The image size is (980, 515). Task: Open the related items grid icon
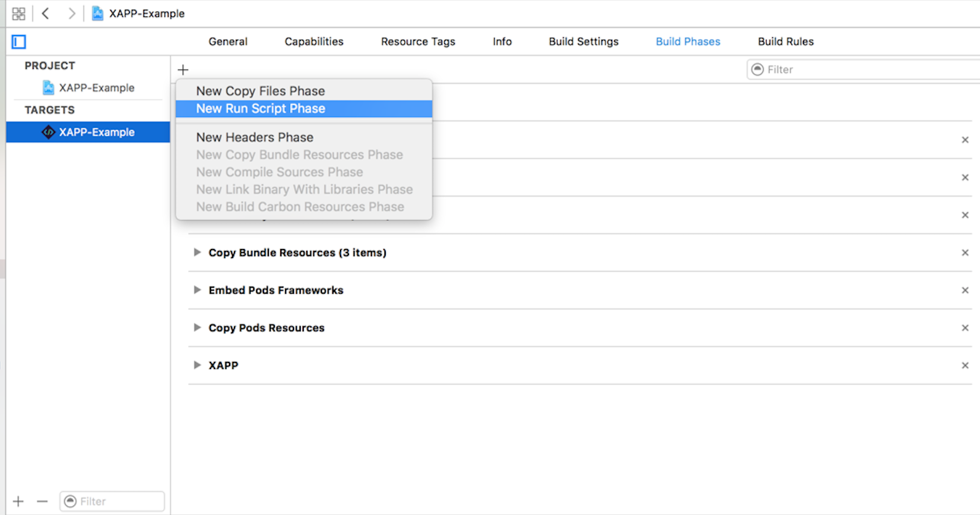pyautogui.click(x=19, y=13)
